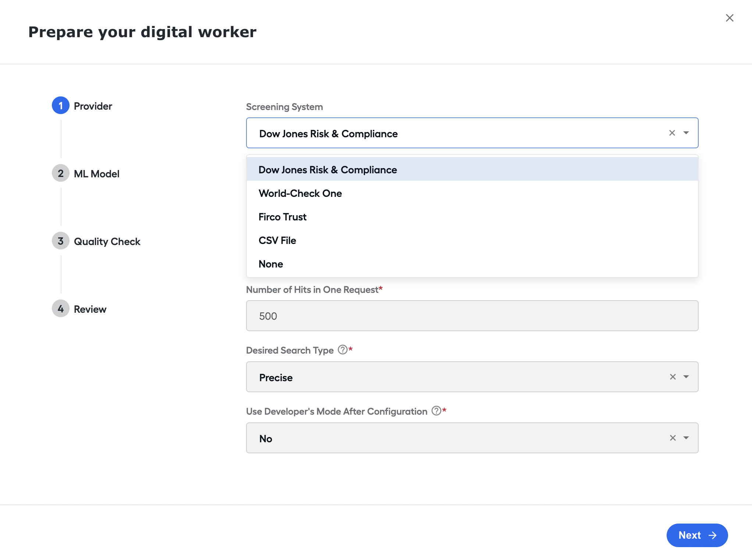Click the Screening System combo box

tap(472, 133)
